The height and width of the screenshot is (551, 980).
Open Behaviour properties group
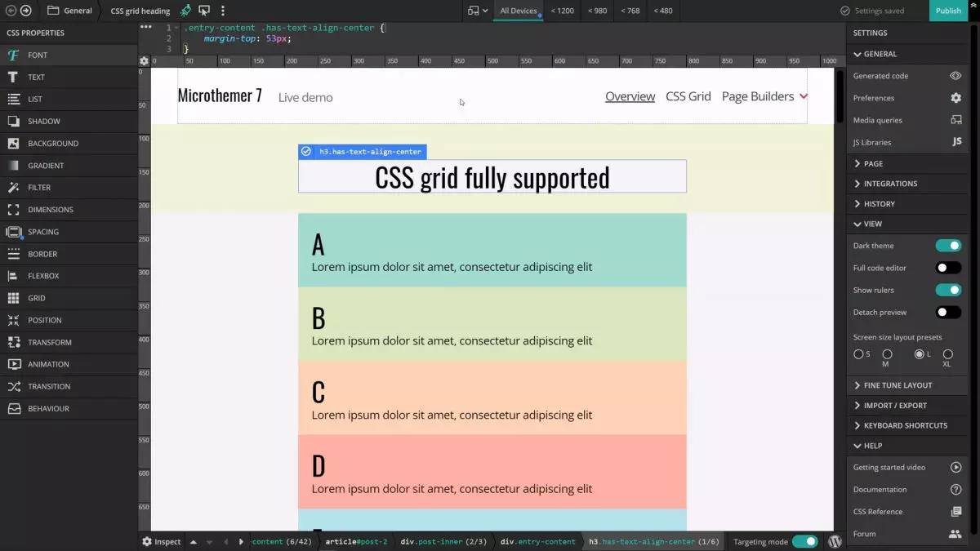69,407
